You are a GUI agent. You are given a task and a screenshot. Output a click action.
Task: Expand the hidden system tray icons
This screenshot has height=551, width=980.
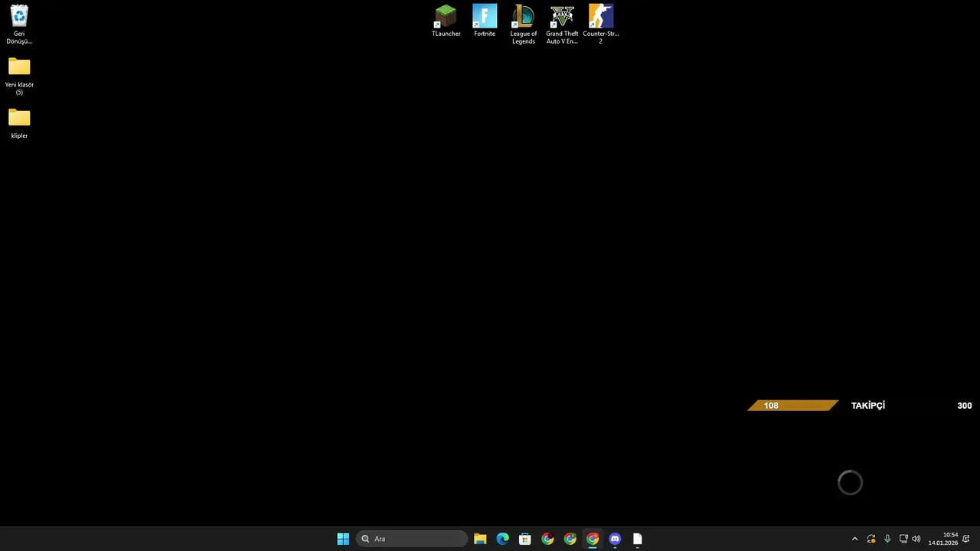(855, 539)
